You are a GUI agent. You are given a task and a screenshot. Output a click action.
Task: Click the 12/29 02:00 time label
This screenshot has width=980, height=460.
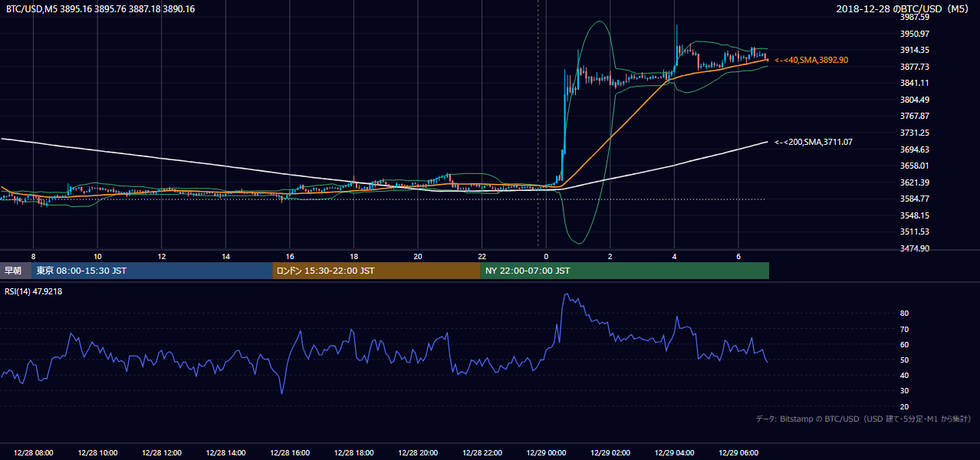(x=610, y=453)
